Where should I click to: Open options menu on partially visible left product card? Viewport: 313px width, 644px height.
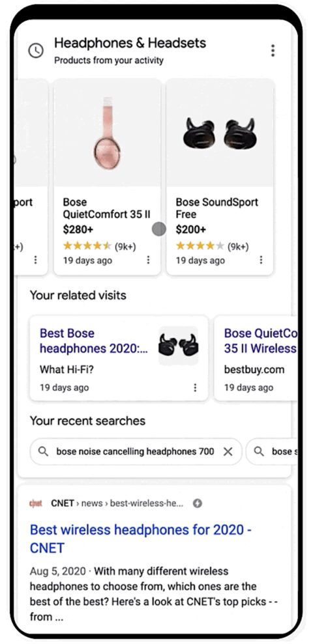(35, 260)
